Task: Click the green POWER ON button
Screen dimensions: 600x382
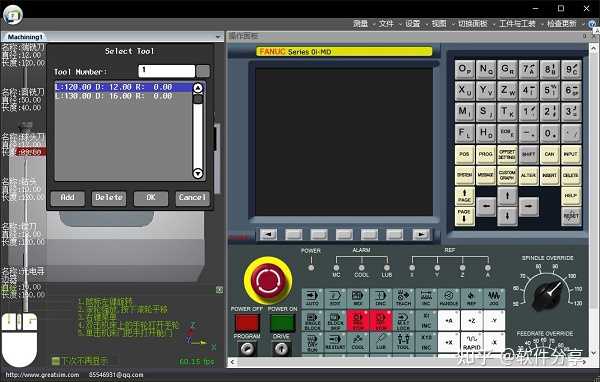Action: [x=282, y=323]
